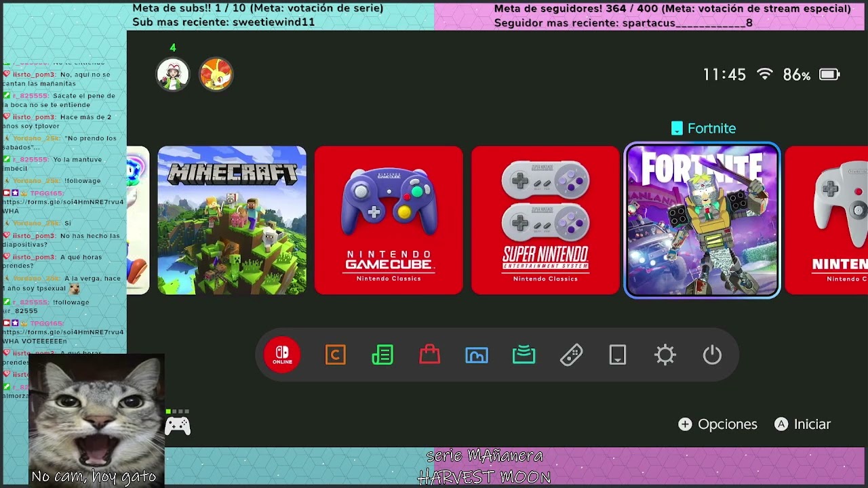
Task: Open the Controllers icon
Action: tap(571, 354)
